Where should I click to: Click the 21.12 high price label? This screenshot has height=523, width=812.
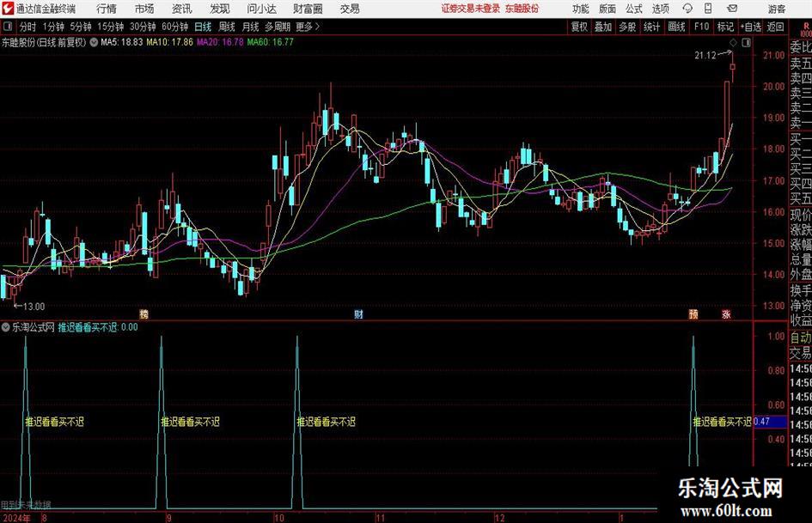coord(705,56)
